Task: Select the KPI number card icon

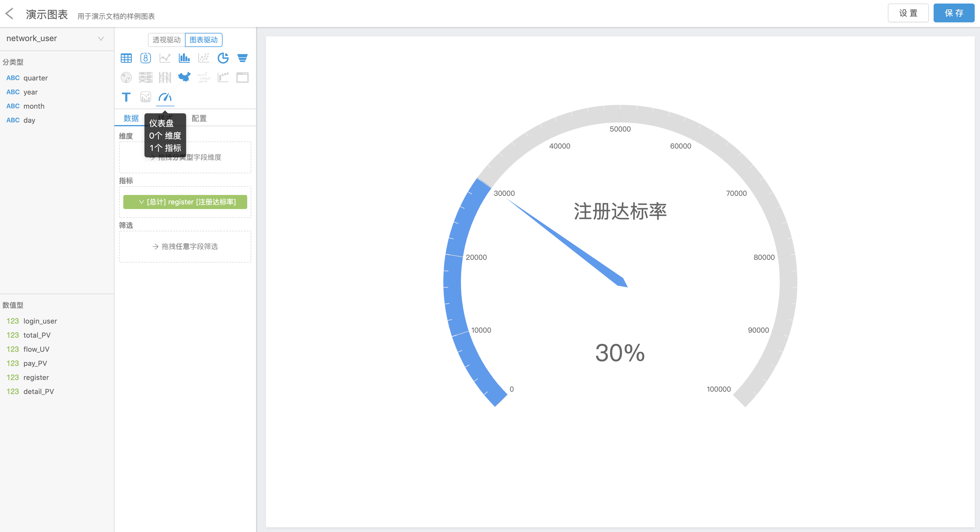Action: click(145, 58)
